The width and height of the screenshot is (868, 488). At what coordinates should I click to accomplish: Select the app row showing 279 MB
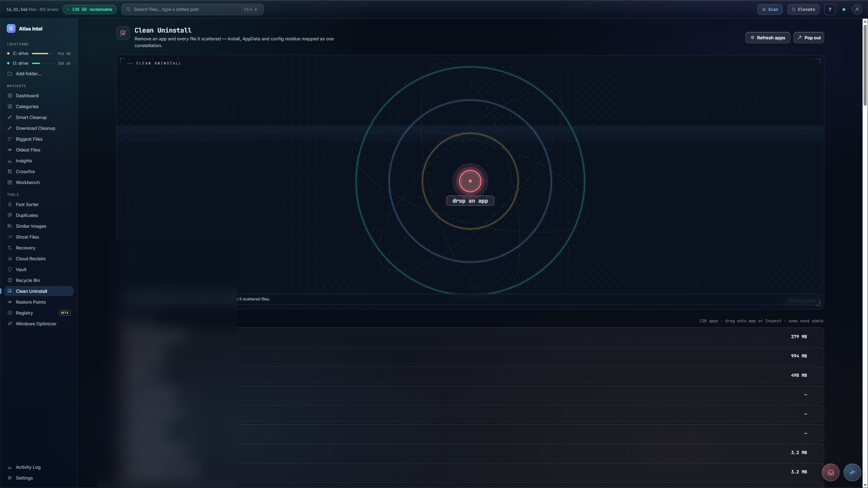pos(470,337)
